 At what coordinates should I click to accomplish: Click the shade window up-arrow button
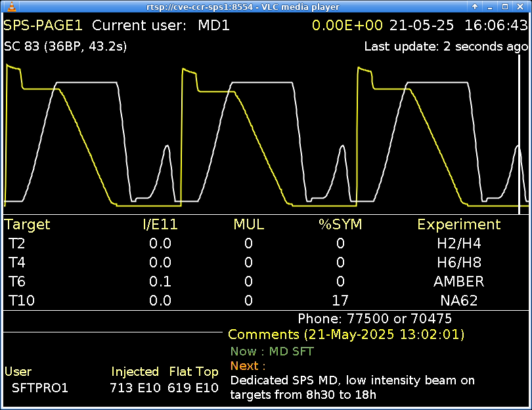[x=474, y=7]
